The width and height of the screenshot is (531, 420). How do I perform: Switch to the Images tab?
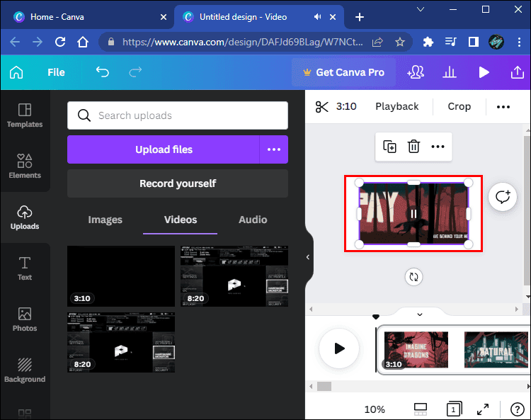pyautogui.click(x=105, y=220)
